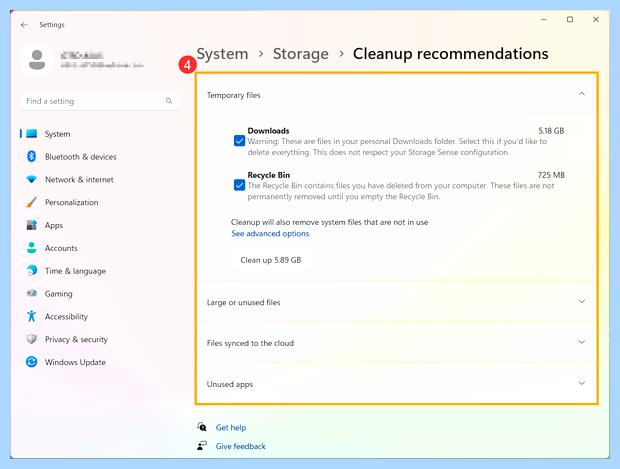Click the Downloads item title
The image size is (620, 469).
coord(268,130)
